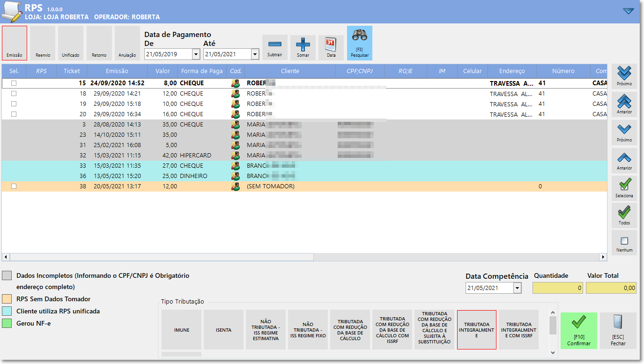Click the grid scrollbar right arrow
The width and height of the screenshot is (644, 364).
603,257
